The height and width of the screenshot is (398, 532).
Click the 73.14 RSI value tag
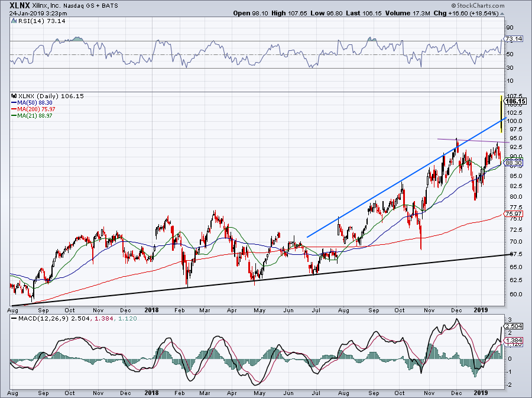click(x=513, y=38)
